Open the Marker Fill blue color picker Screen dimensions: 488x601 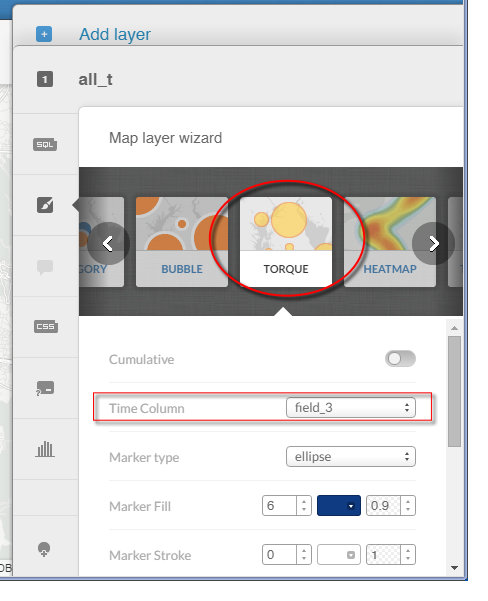pyautogui.click(x=339, y=506)
